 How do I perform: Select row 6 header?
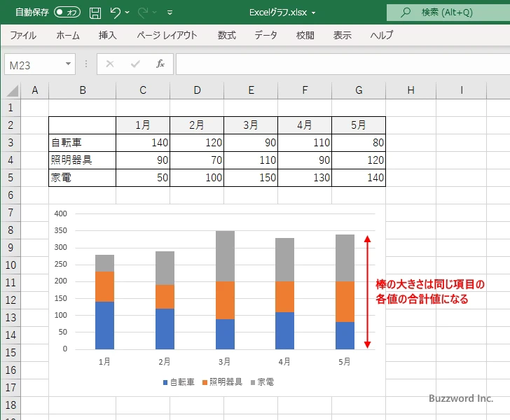tap(11, 195)
